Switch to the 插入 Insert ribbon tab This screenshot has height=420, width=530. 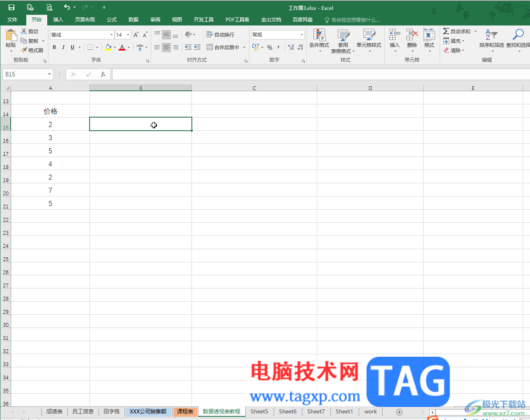click(58, 19)
